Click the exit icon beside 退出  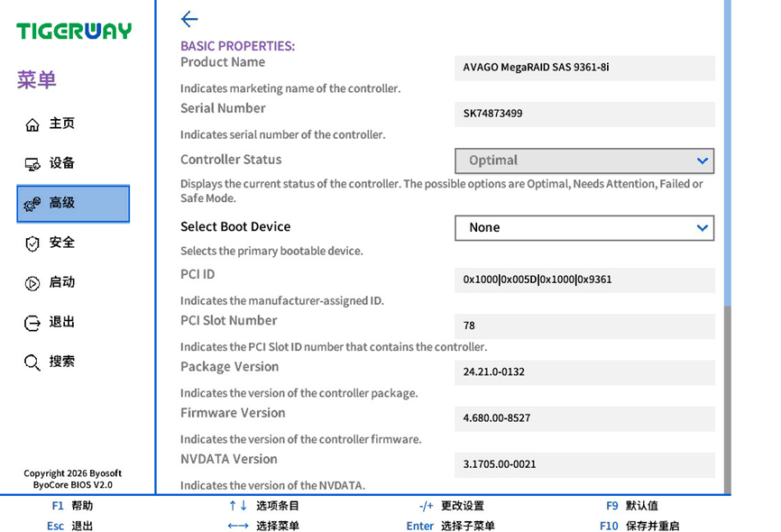coord(32,324)
